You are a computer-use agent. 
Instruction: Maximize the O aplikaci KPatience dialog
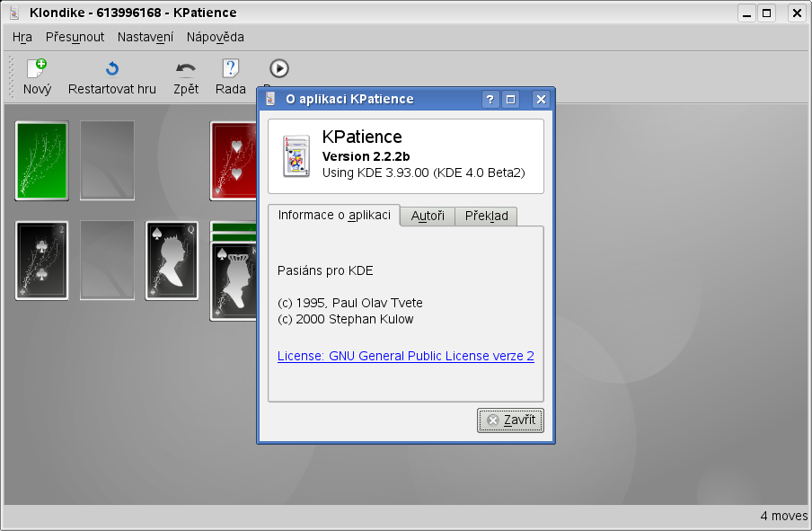coord(510,100)
